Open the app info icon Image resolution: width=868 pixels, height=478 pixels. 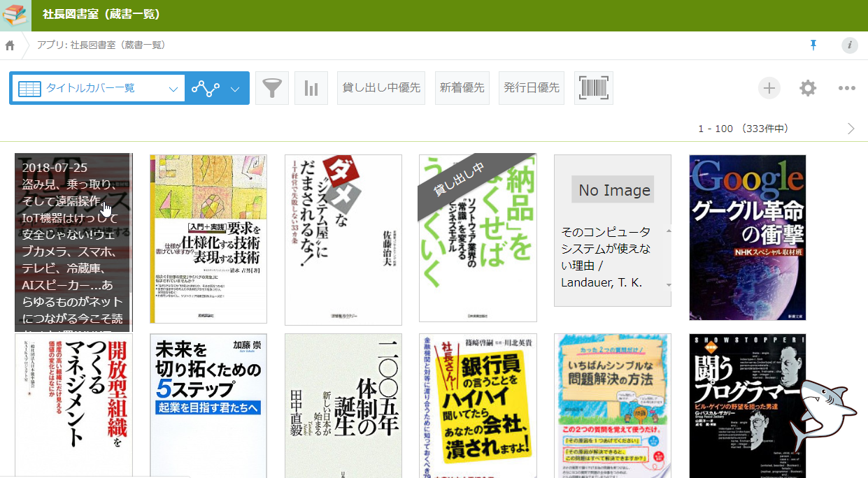849,45
